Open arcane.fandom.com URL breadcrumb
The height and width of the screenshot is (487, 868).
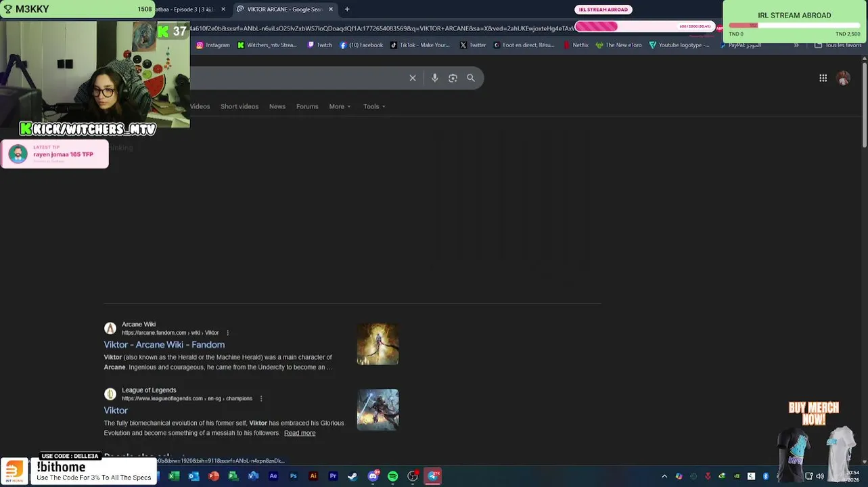coord(170,333)
